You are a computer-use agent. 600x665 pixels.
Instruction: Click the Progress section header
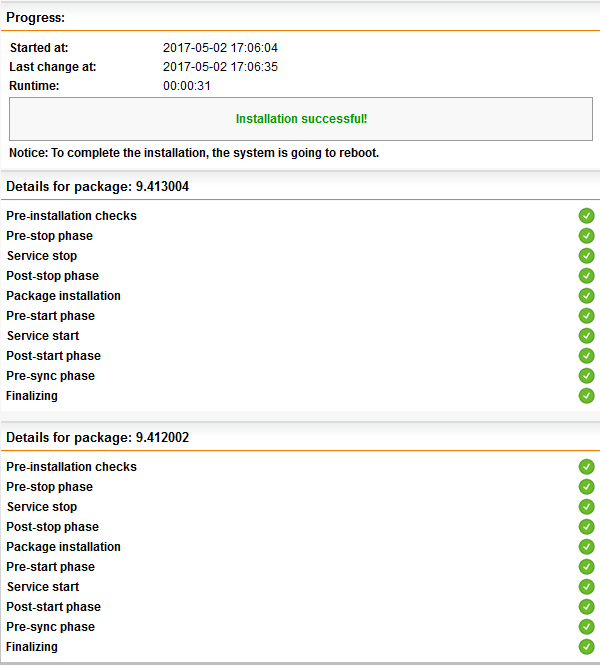click(x=36, y=17)
